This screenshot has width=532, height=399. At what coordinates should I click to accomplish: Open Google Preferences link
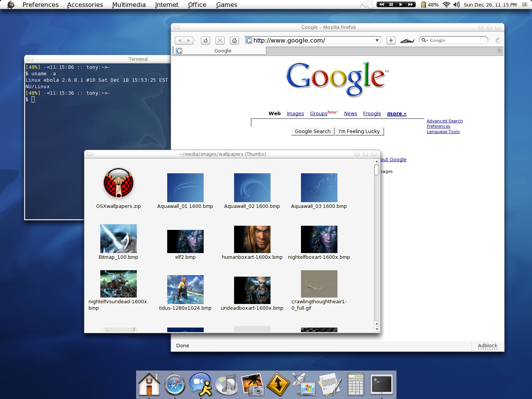439,126
